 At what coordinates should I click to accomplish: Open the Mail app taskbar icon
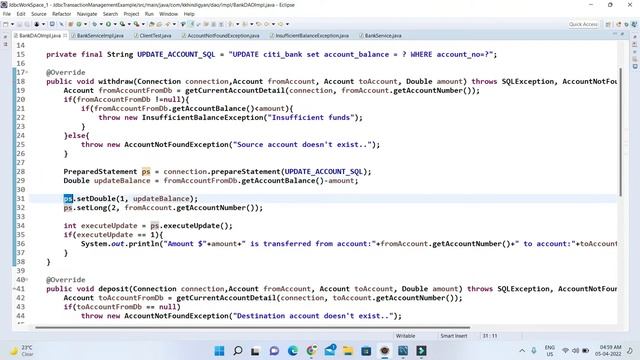tap(330, 351)
